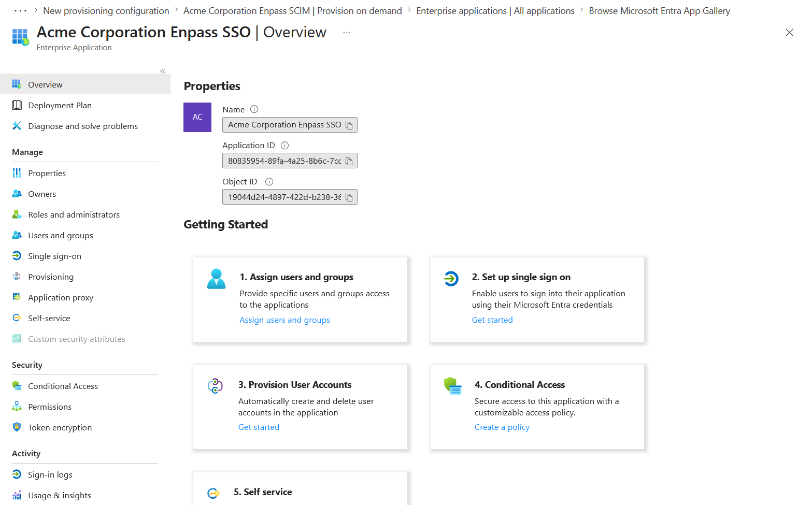Select the Application ID field
Viewport: 812px width, 505px height.
coord(290,161)
